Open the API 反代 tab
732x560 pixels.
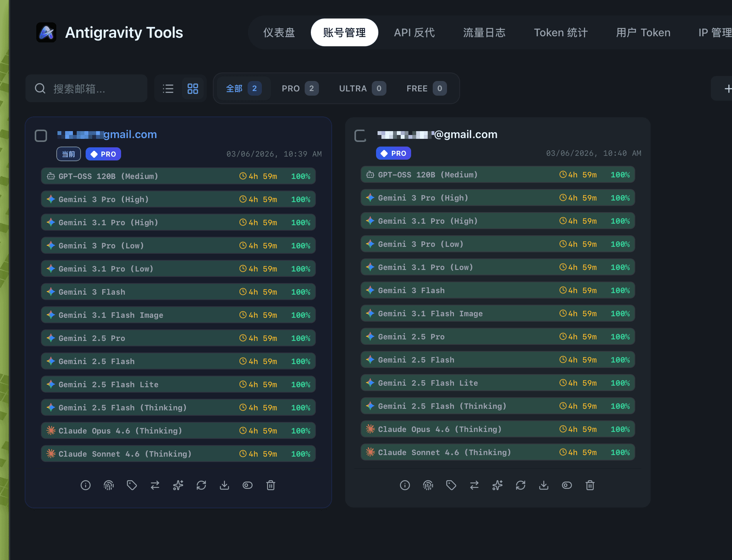[x=414, y=32]
